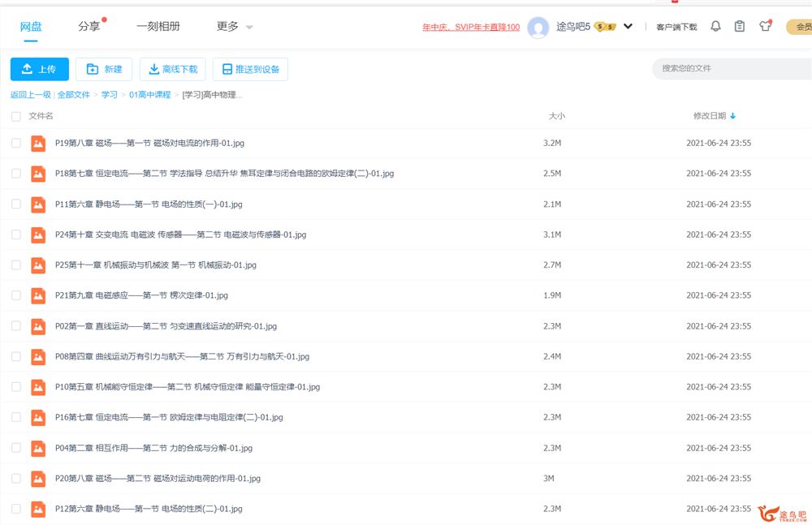Click the 上传 upload button
The image size is (812, 525).
click(40, 69)
